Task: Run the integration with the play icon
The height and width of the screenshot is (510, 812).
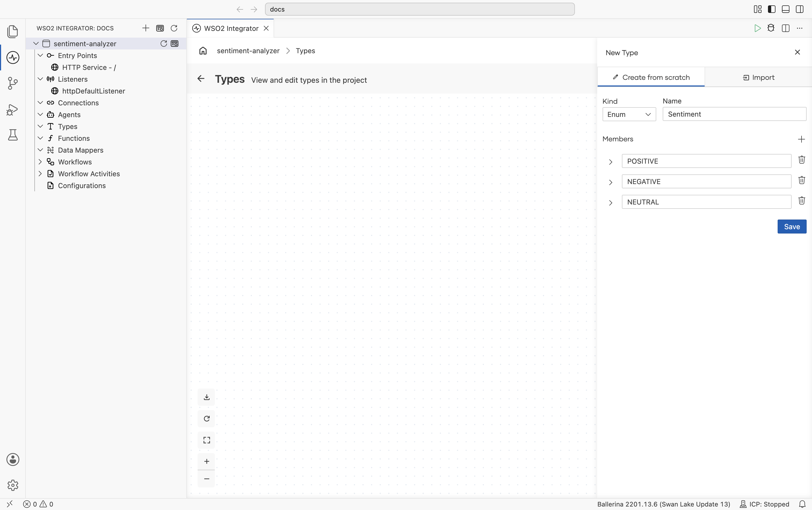Action: pos(757,28)
